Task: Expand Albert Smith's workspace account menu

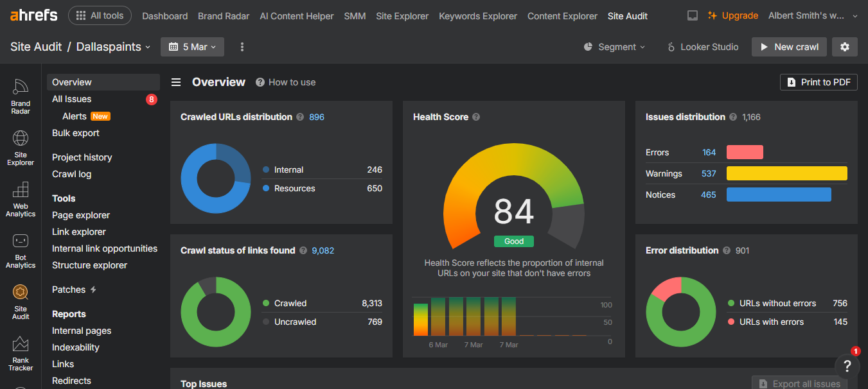Action: click(x=813, y=15)
